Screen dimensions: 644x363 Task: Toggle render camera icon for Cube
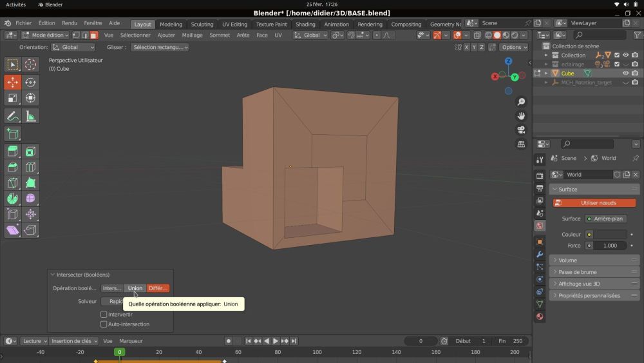[x=635, y=73]
